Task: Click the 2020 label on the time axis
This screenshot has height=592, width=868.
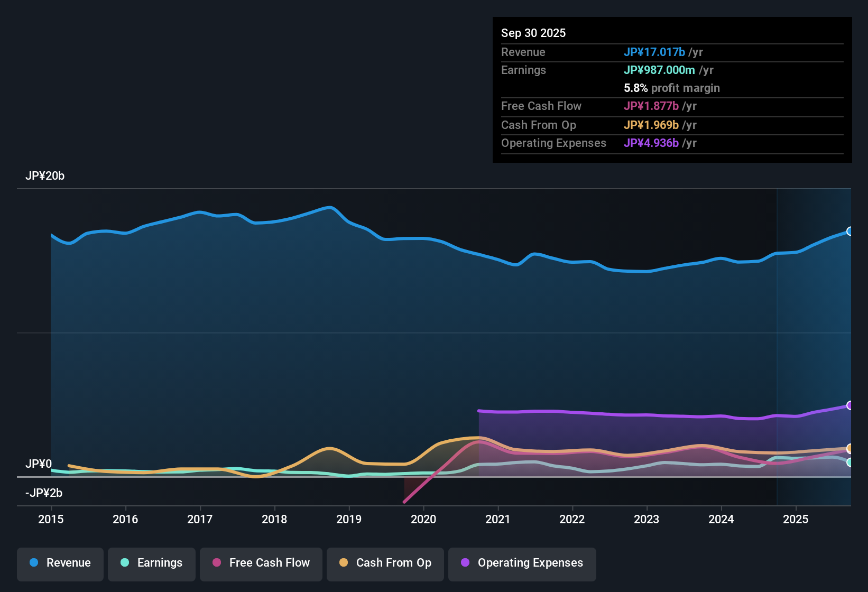Action: (424, 520)
